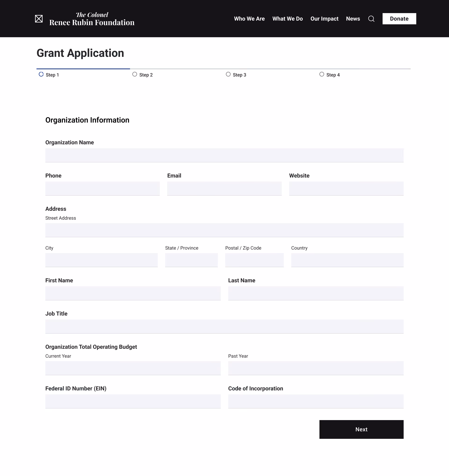Focus the Postal / Zip Code field
449x476 pixels.
(254, 260)
